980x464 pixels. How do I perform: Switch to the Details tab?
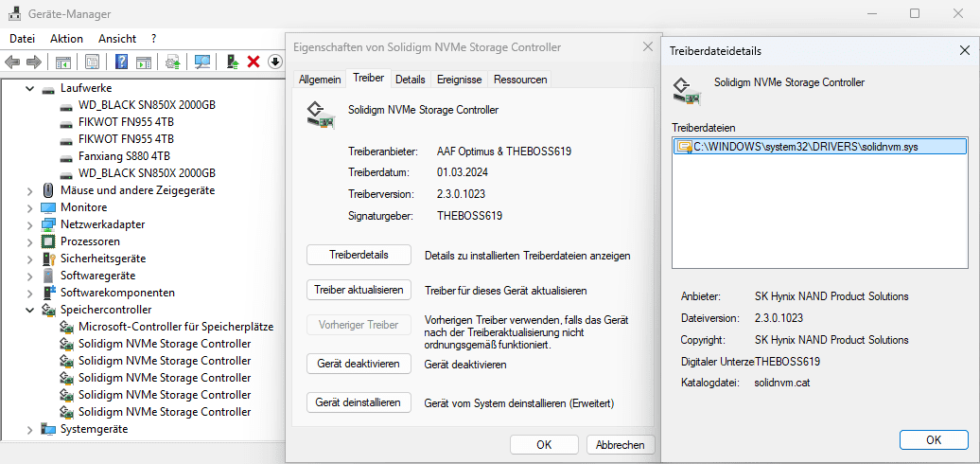[410, 80]
